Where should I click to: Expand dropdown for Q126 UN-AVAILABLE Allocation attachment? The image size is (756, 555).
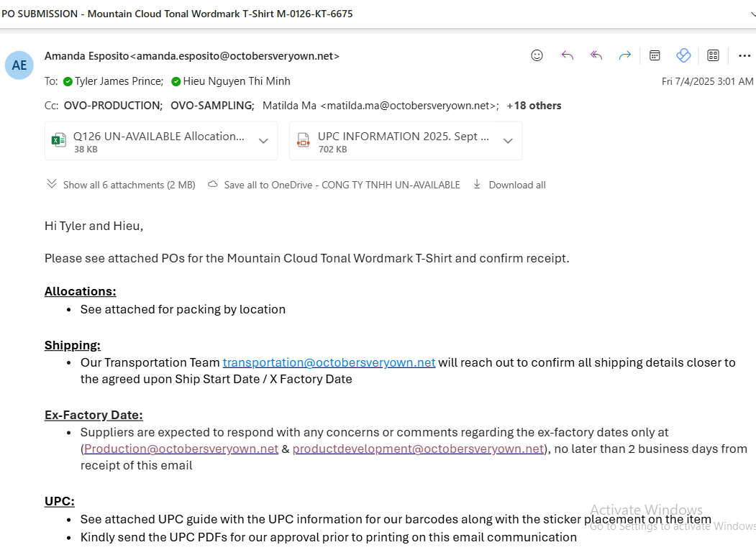click(x=263, y=141)
